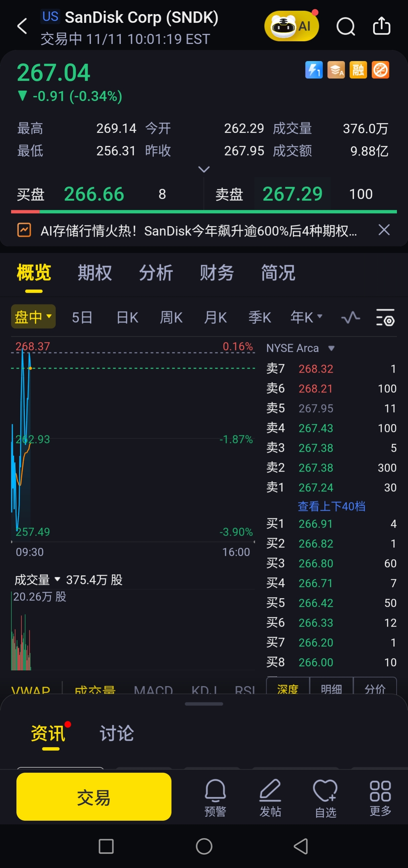Select order book row 卖1 267.24
This screenshot has width=408, height=868.
pyautogui.click(x=331, y=487)
